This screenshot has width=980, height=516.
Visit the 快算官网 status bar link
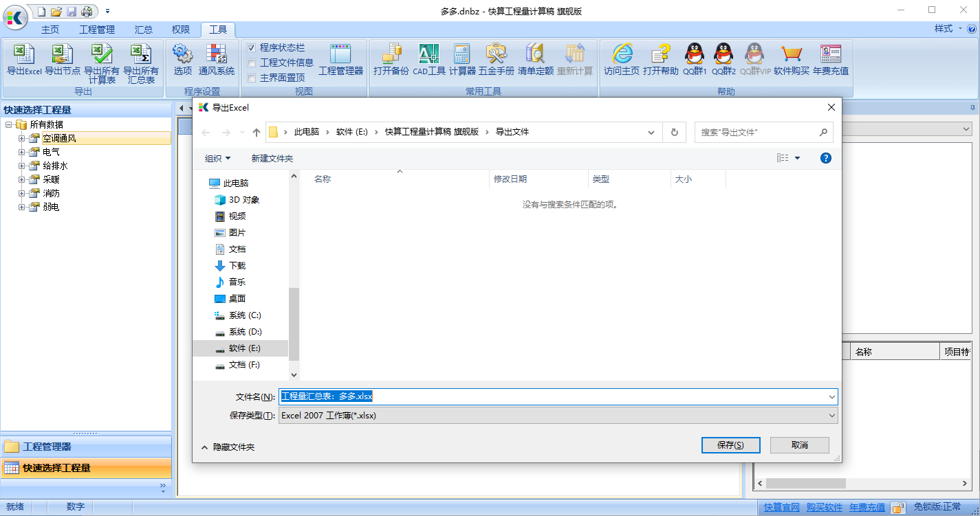tap(781, 506)
